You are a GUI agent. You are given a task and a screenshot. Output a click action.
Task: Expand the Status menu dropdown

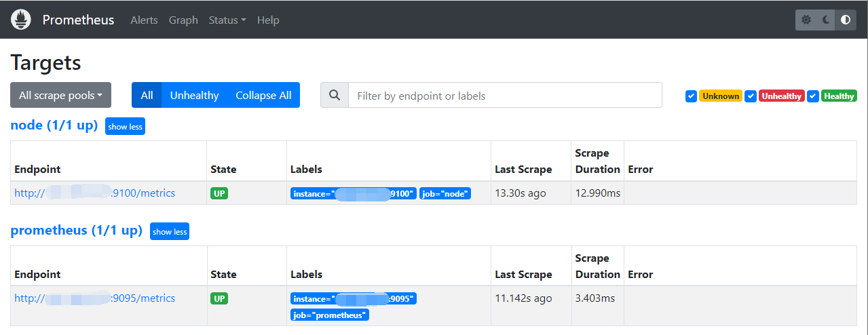pyautogui.click(x=227, y=20)
